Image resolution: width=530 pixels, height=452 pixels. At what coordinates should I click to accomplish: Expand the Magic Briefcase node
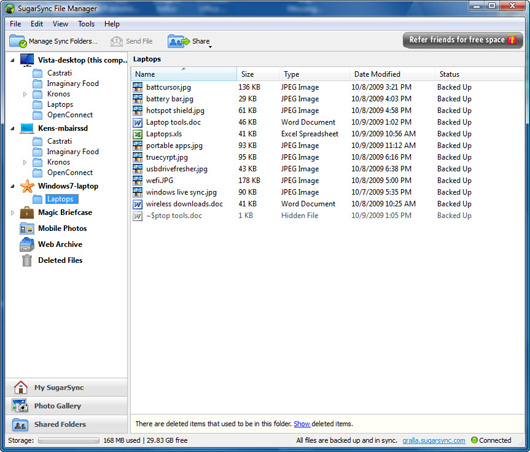pos(13,213)
